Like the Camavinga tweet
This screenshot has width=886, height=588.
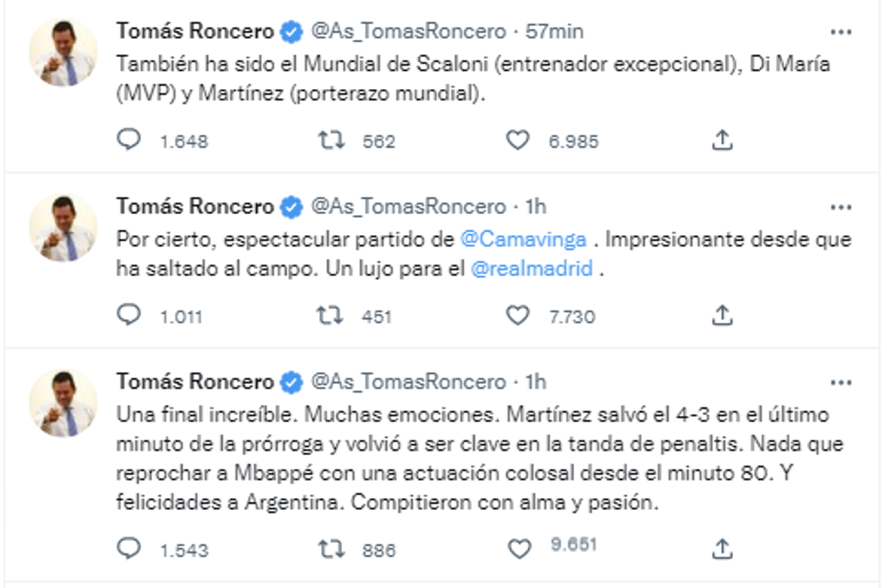point(518,311)
